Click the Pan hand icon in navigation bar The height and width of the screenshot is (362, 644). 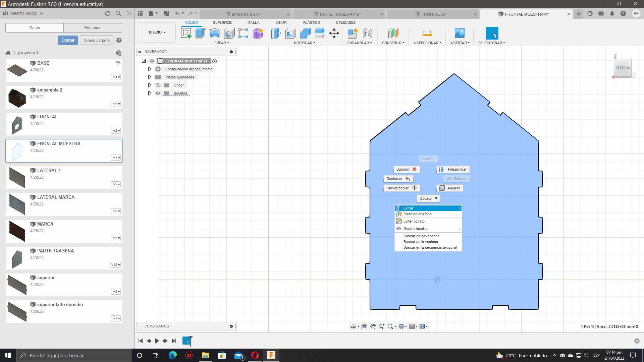click(373, 326)
